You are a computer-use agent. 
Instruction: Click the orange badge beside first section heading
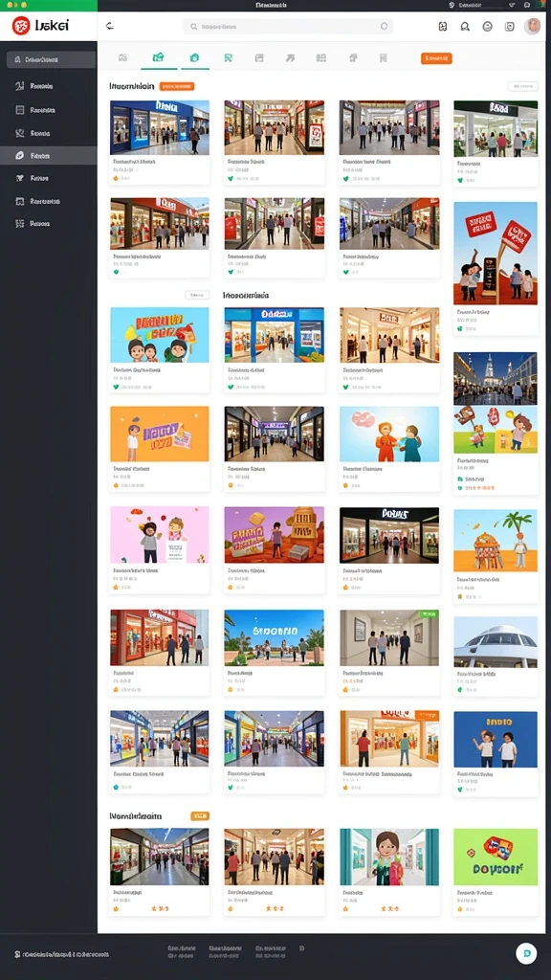click(177, 86)
